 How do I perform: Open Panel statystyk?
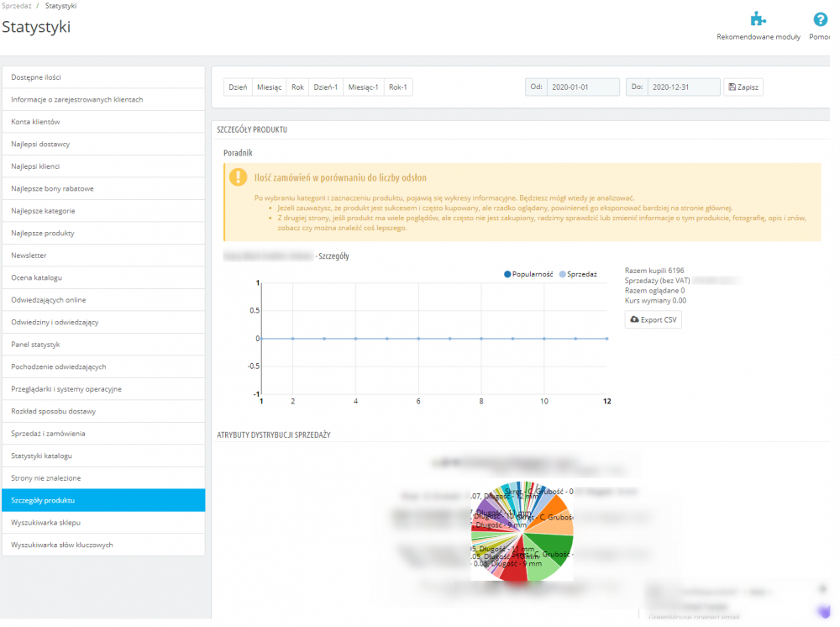(103, 345)
